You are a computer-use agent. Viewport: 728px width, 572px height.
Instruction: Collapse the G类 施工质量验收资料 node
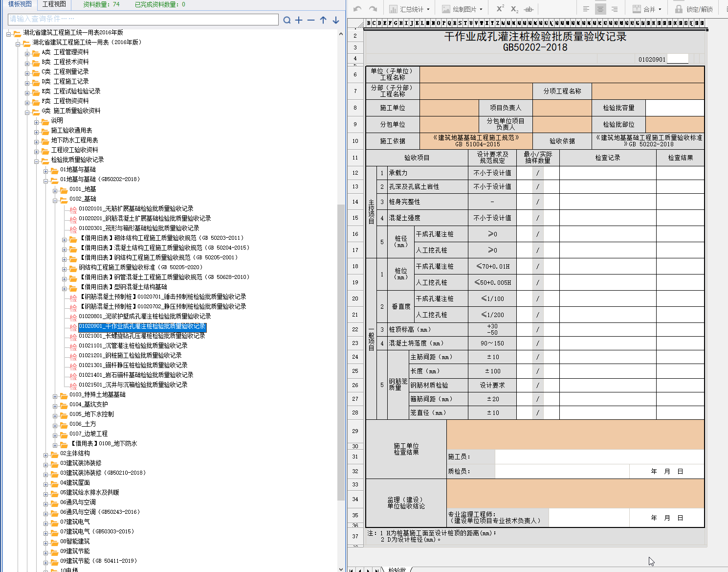(x=27, y=112)
